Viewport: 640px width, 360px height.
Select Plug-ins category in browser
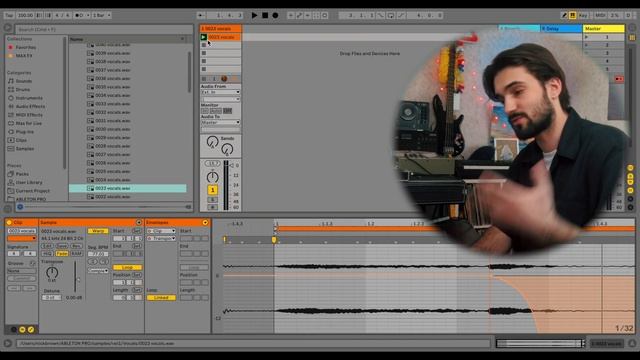(24, 132)
